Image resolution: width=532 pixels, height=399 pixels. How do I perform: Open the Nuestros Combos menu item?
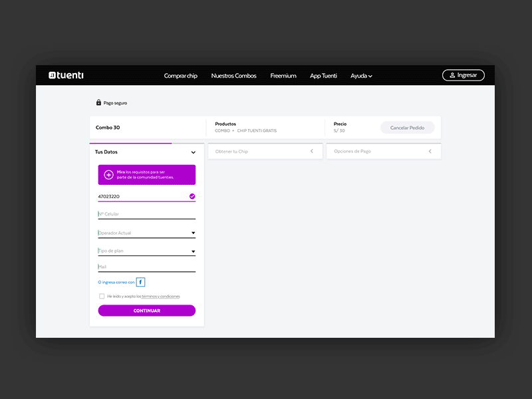[x=233, y=76]
